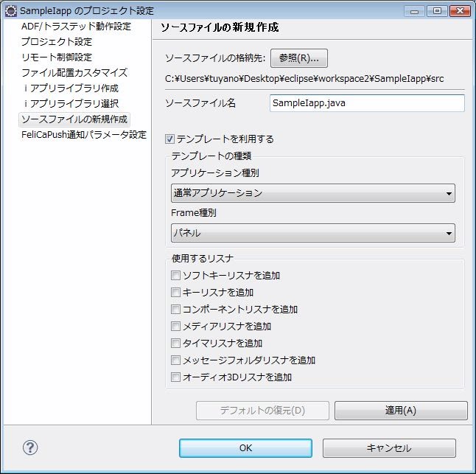Image resolution: width=476 pixels, height=474 pixels.
Task: Toggle テンプレートを利用する checkbox
Action: (170, 139)
